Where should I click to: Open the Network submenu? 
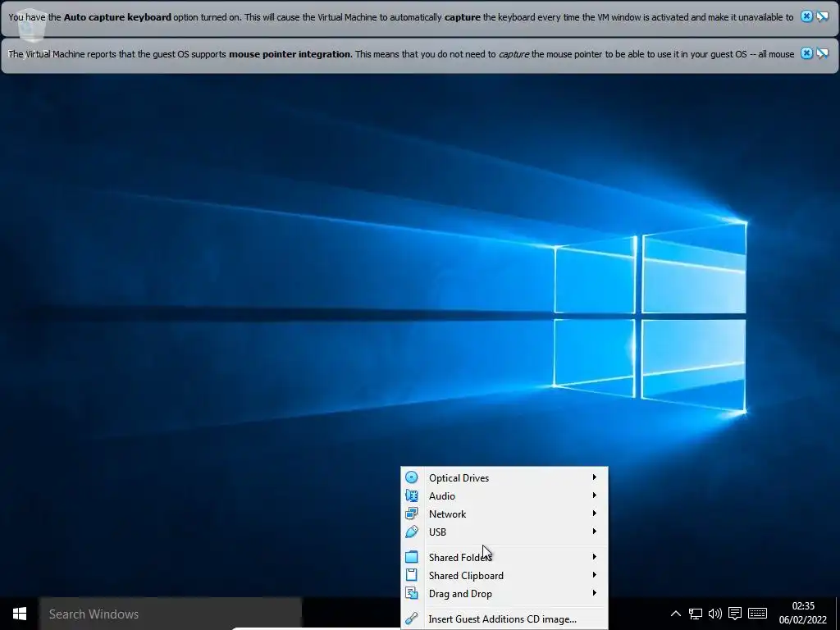[x=504, y=514]
